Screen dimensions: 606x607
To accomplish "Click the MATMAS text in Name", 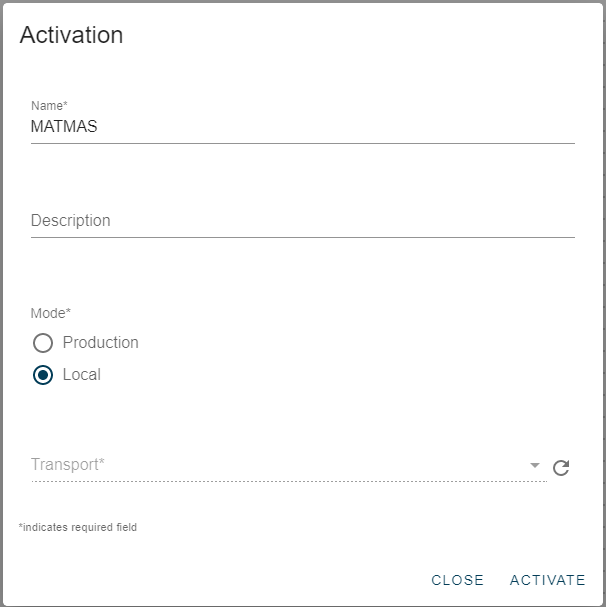I will click(64, 127).
